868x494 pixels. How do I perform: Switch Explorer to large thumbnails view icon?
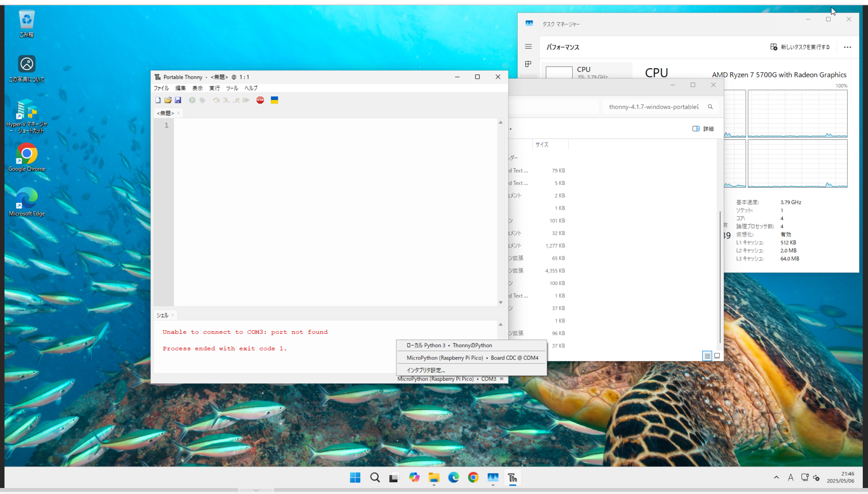717,356
